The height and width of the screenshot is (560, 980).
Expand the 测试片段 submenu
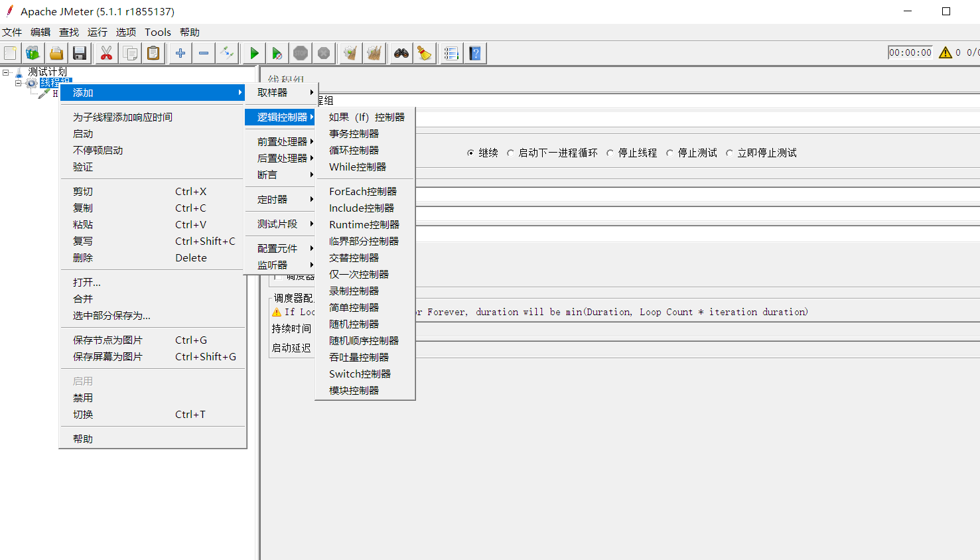pos(281,224)
